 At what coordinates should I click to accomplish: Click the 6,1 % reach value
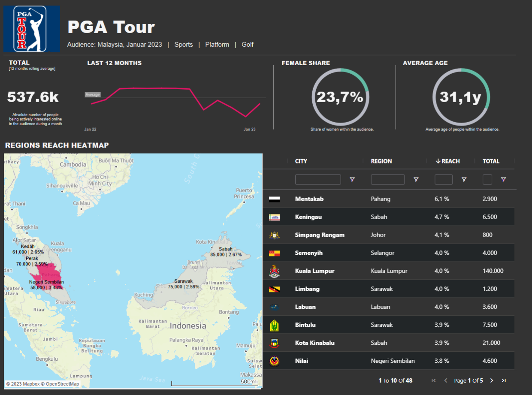point(442,199)
